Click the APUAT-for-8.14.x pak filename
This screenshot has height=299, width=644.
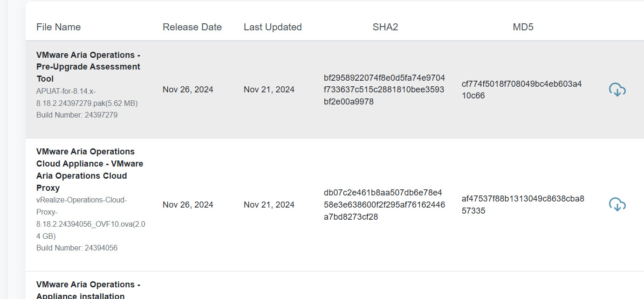pos(87,97)
